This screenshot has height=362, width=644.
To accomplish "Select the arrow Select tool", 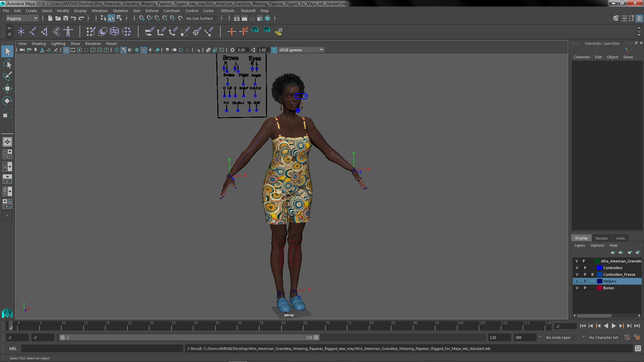I will click(7, 51).
